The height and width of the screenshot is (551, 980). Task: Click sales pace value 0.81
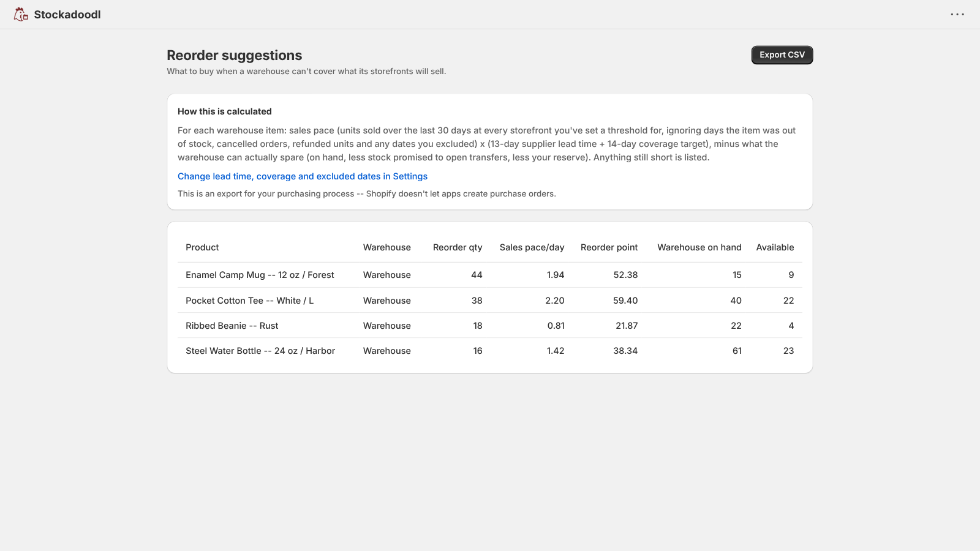[x=556, y=326]
